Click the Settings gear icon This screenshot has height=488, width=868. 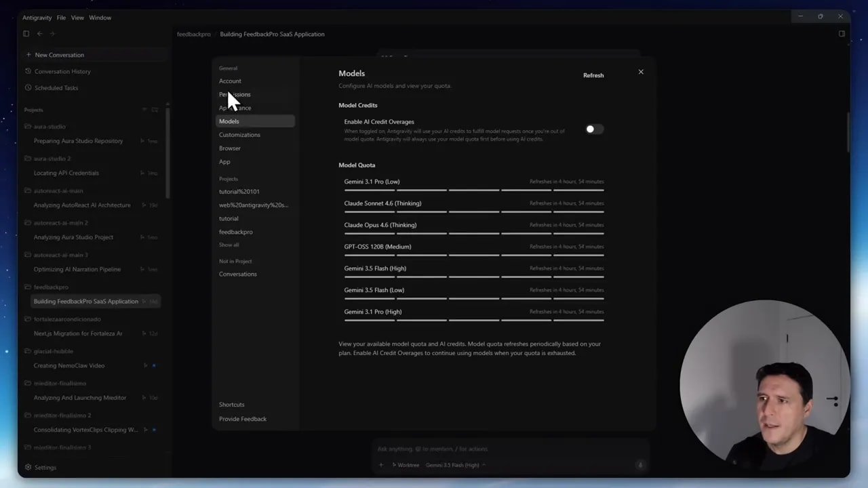(28, 468)
